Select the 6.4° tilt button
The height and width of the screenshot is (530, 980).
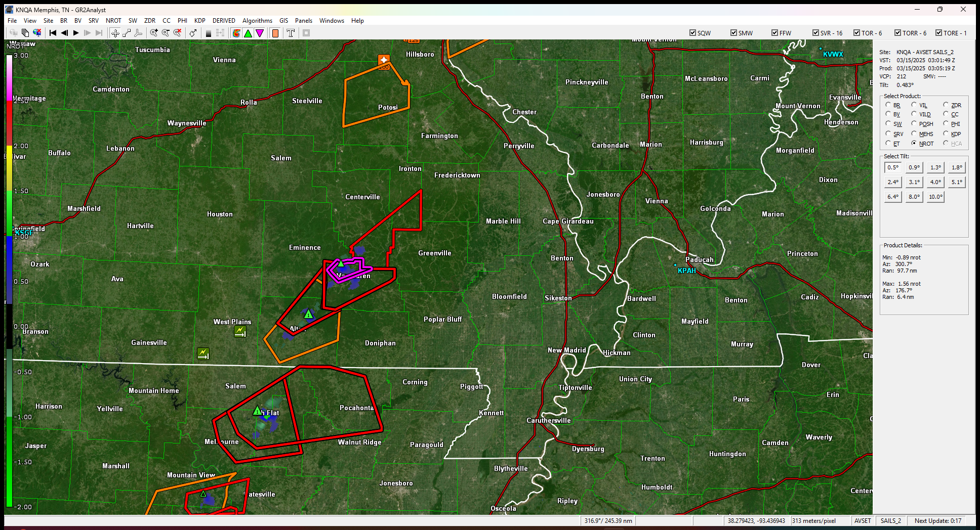(893, 197)
